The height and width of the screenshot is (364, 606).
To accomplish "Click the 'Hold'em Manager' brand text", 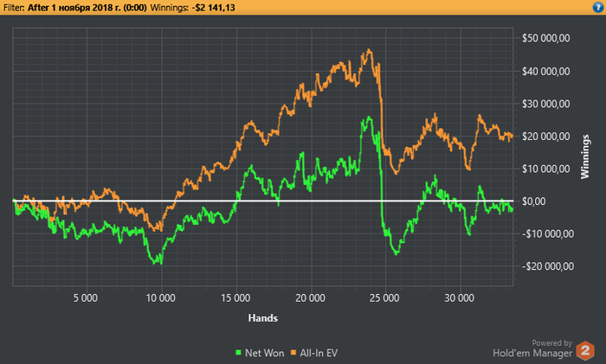I will tap(532, 353).
